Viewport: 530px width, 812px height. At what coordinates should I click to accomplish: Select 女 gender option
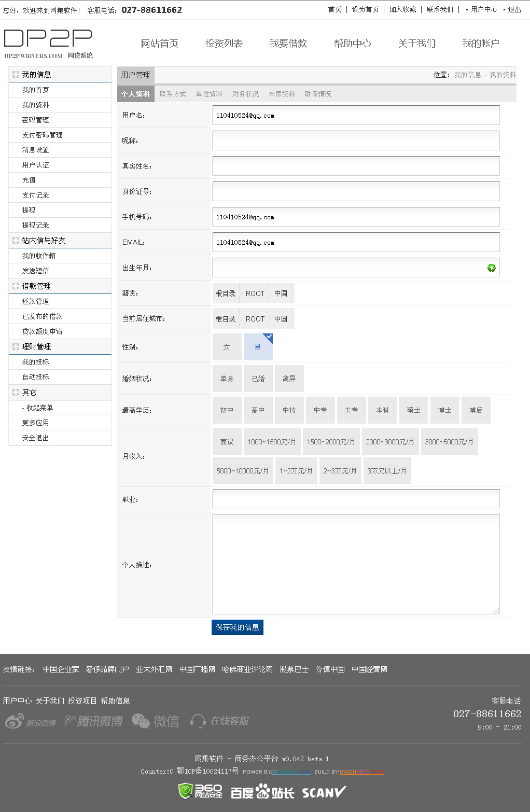coord(227,347)
